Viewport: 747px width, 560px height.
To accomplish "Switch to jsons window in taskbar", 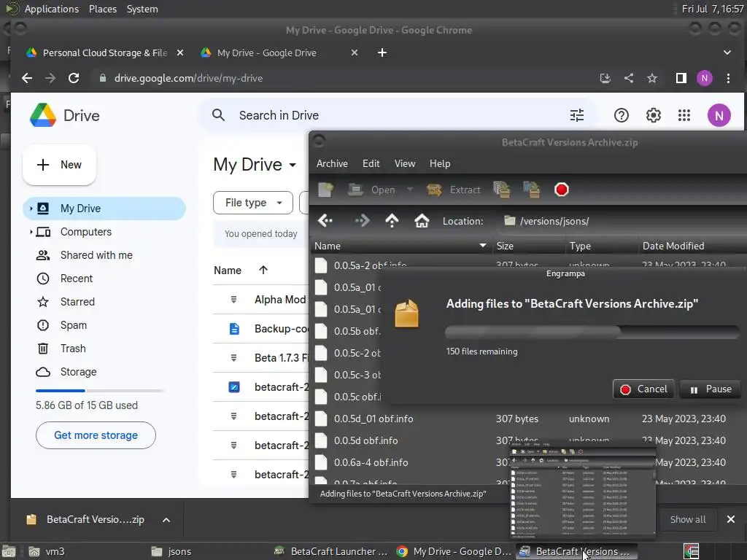I will click(x=171, y=551).
